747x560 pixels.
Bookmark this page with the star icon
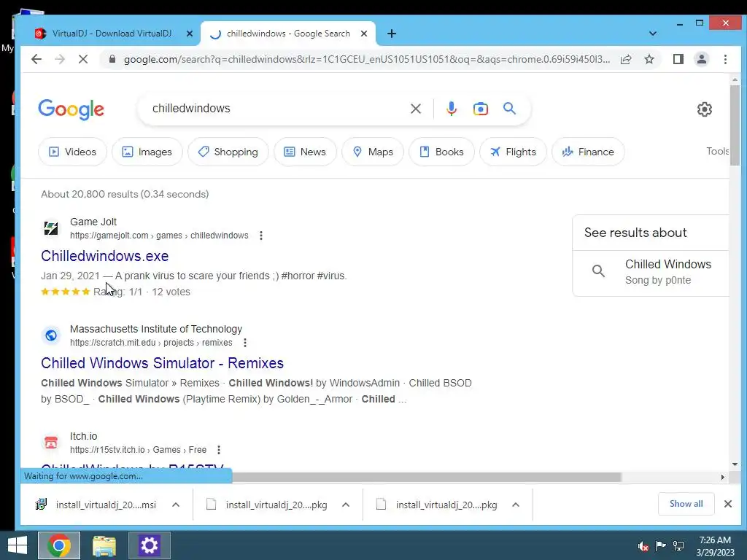tap(649, 59)
